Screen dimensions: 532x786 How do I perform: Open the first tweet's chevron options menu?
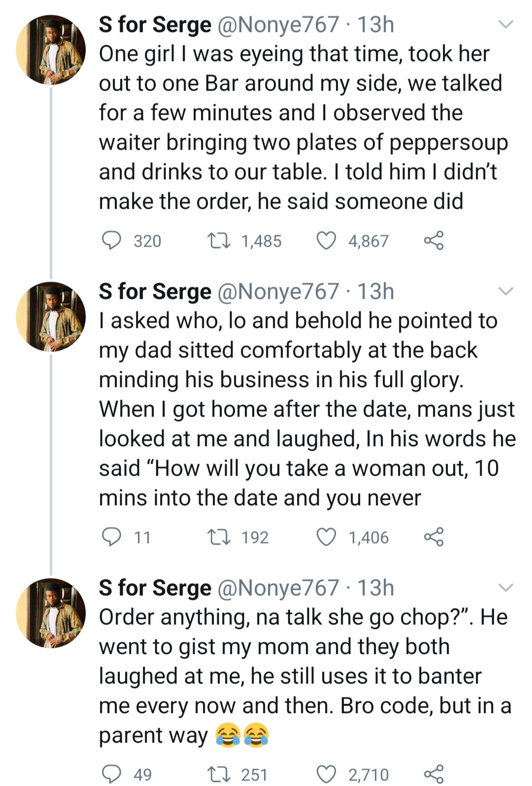click(x=506, y=24)
